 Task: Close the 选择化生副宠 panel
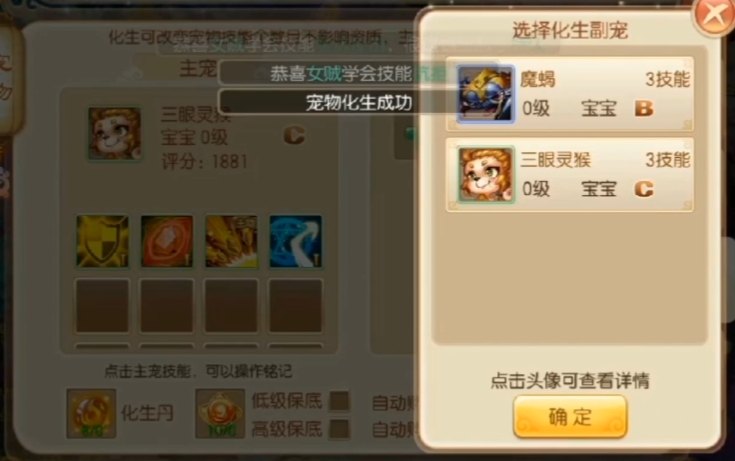click(713, 16)
